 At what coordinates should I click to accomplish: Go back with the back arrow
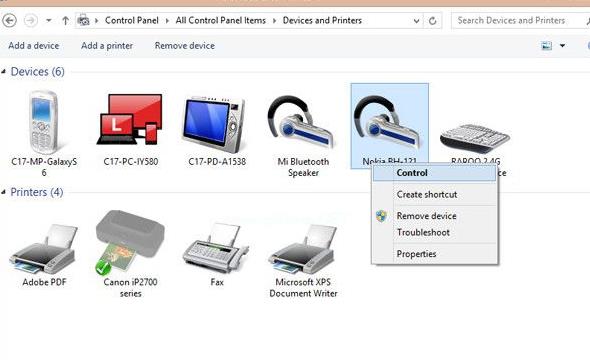click(x=9, y=20)
